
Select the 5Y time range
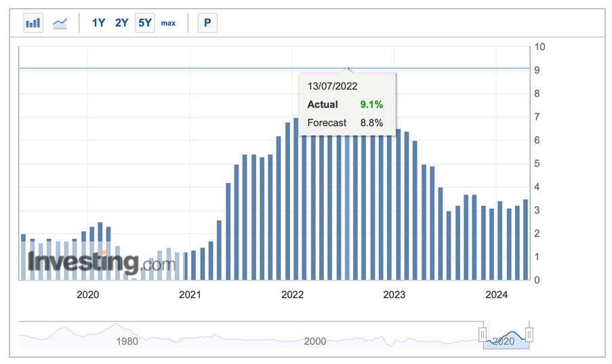[x=145, y=23]
